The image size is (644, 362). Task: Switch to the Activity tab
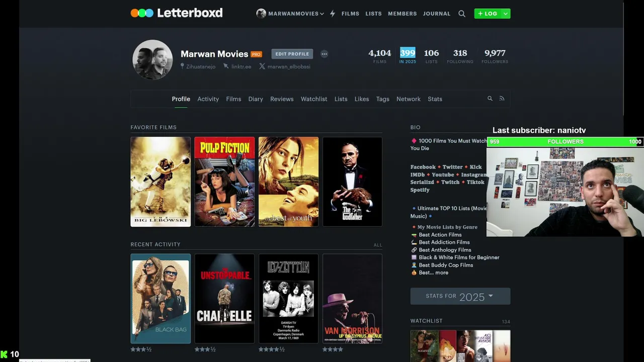coord(208,99)
